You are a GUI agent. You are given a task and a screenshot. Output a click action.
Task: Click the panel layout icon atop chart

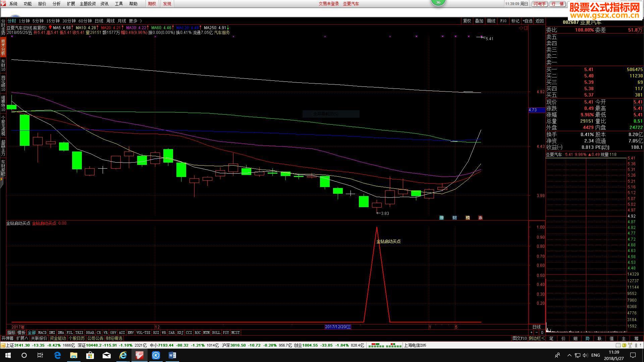pos(526,28)
